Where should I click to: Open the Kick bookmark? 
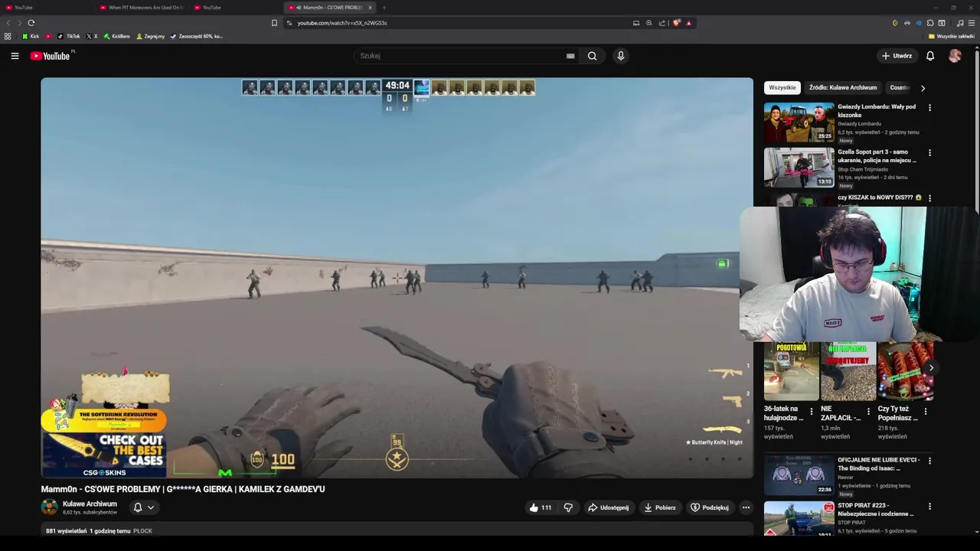point(31,36)
